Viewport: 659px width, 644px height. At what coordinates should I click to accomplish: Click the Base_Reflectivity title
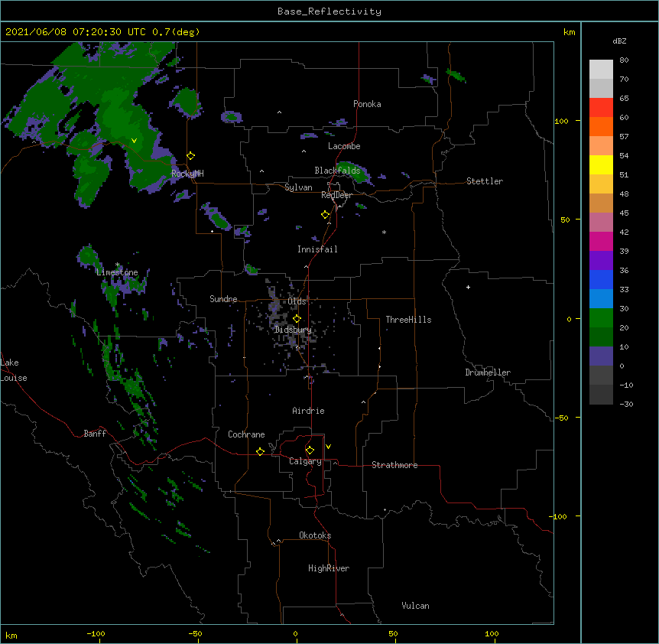coord(329,11)
